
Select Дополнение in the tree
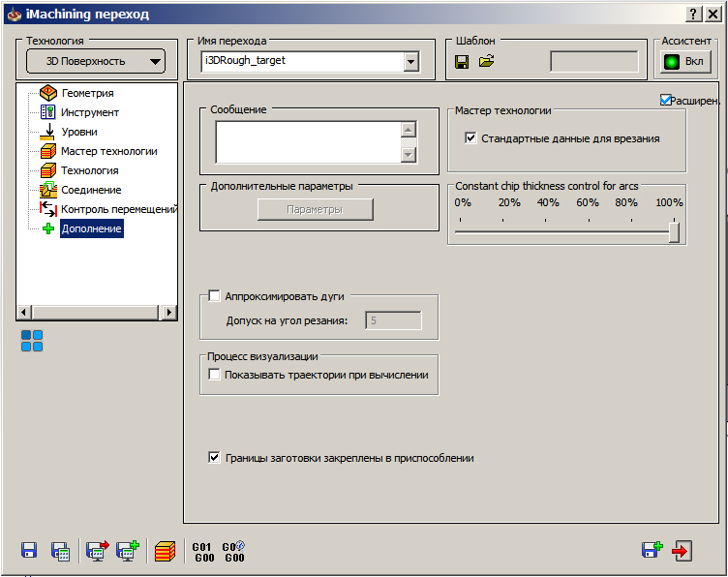point(91,228)
